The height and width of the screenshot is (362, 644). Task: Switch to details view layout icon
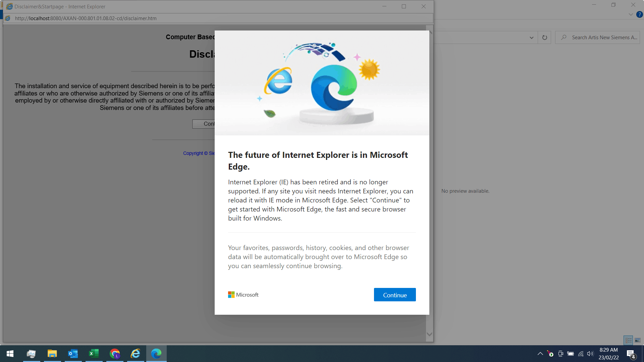pos(628,340)
